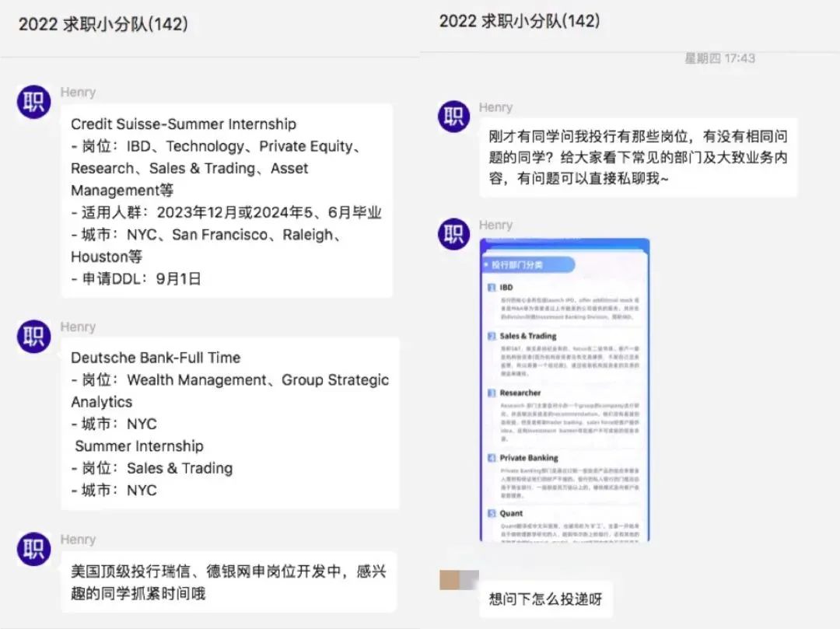Click the left chat title 2022 求职小分队(142)

point(103,24)
